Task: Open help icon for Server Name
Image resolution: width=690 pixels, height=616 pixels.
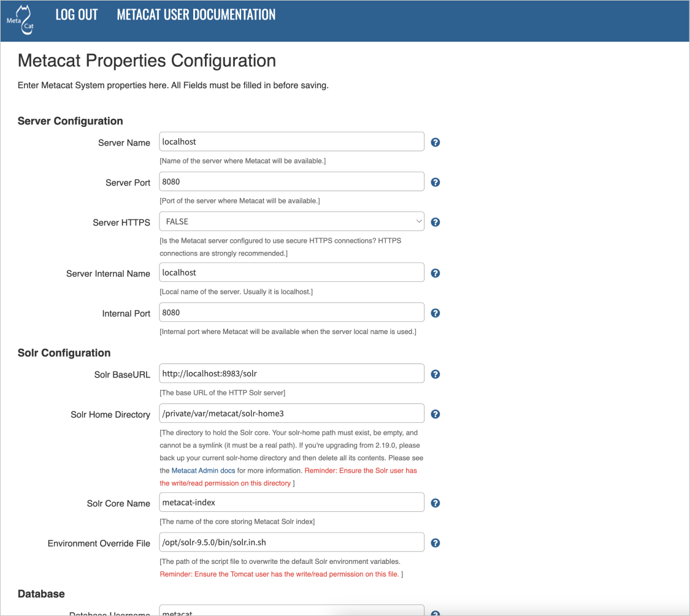Action: (435, 142)
